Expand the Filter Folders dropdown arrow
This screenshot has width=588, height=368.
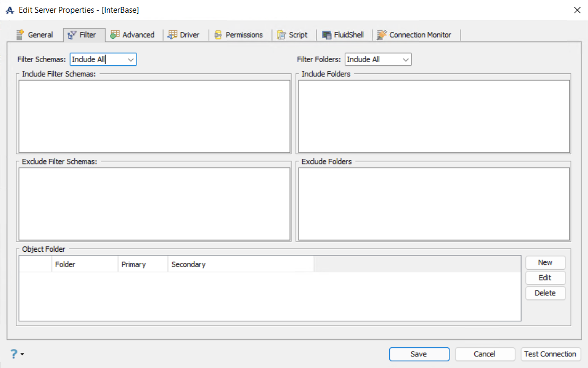[405, 59]
